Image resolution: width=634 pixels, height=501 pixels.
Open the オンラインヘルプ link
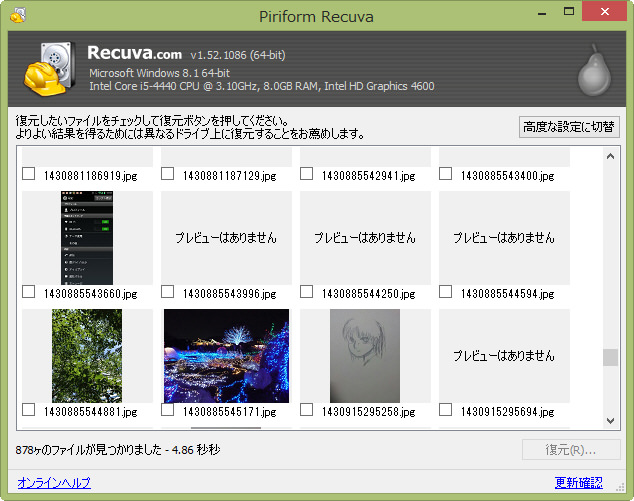(54, 483)
